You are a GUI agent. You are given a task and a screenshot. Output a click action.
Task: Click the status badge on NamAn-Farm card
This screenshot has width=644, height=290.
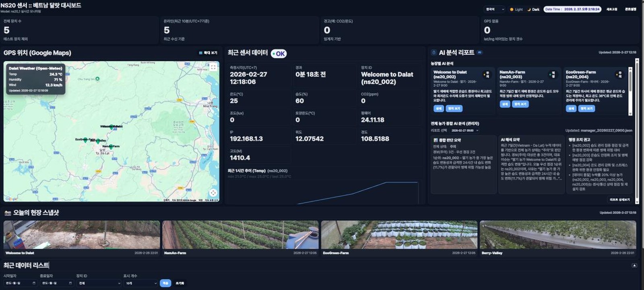click(553, 75)
